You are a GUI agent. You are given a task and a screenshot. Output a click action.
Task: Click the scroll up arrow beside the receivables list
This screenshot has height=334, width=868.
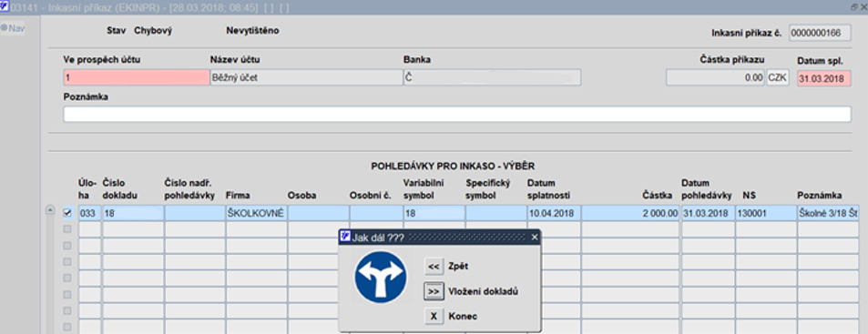click(x=50, y=210)
